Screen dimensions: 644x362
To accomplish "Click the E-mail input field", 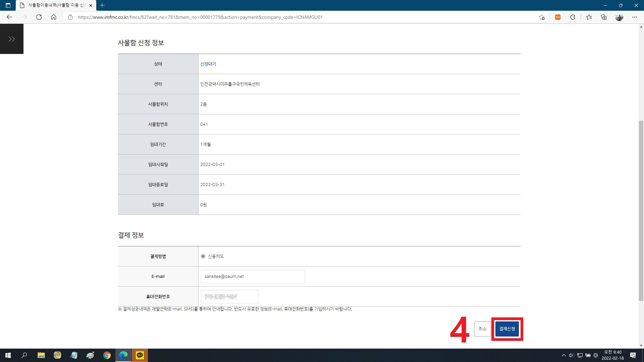I will pyautogui.click(x=253, y=277).
